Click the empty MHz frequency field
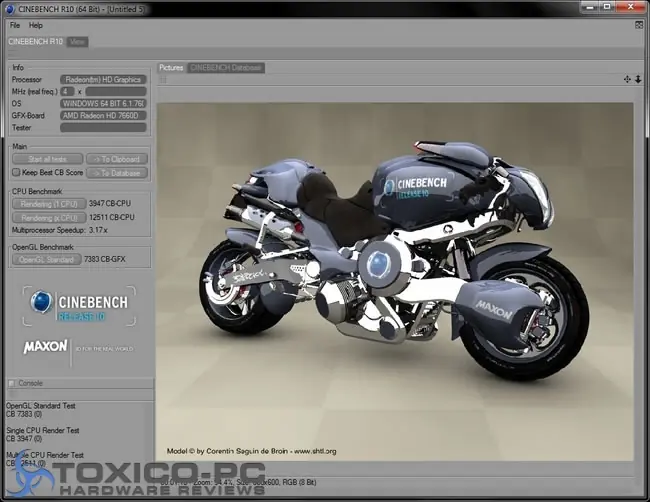This screenshot has height=502, width=650. (x=116, y=92)
